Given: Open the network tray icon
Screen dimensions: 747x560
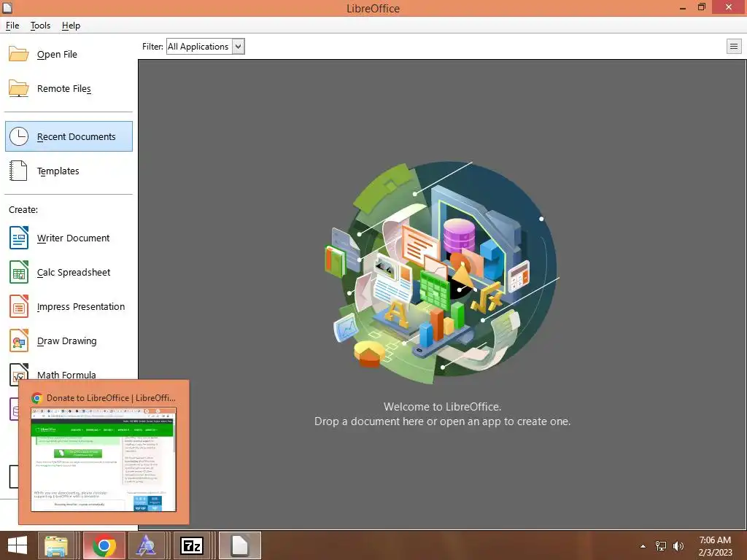Looking at the screenshot, I should point(661,546).
